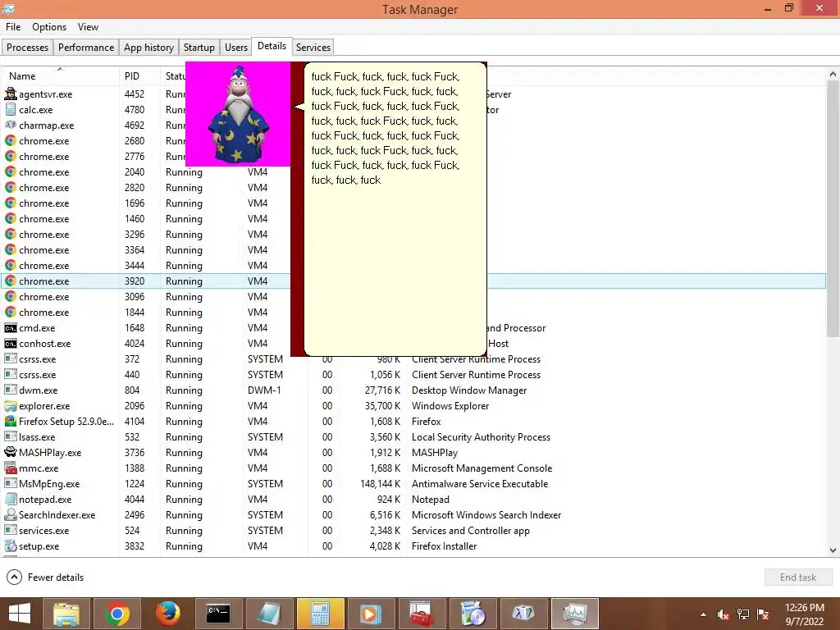Open the Options menu
The image size is (840, 630).
[x=49, y=27]
